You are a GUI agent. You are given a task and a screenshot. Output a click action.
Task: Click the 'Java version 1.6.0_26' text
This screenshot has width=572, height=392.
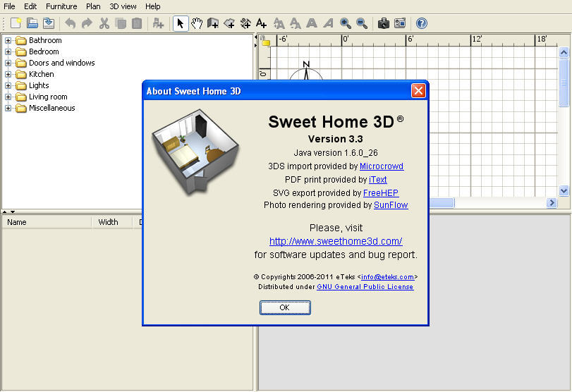pyautogui.click(x=336, y=153)
